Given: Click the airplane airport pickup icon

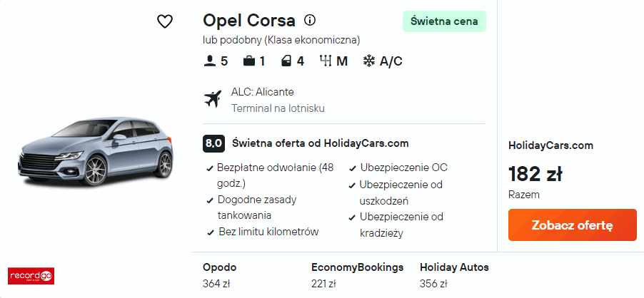Looking at the screenshot, I should click(x=213, y=99).
